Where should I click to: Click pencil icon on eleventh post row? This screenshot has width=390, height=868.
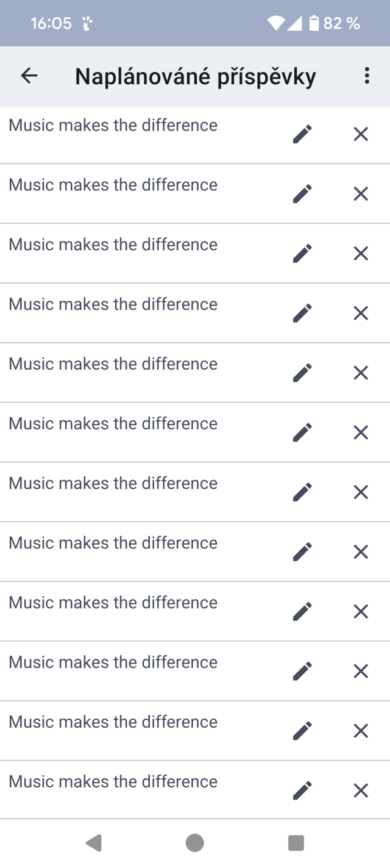point(302,731)
